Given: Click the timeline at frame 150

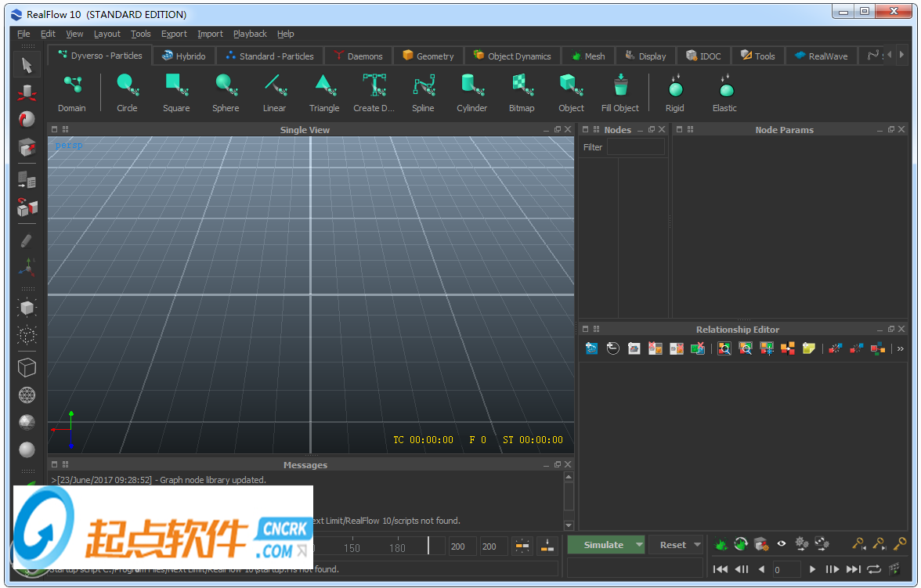Looking at the screenshot, I should pyautogui.click(x=352, y=547).
